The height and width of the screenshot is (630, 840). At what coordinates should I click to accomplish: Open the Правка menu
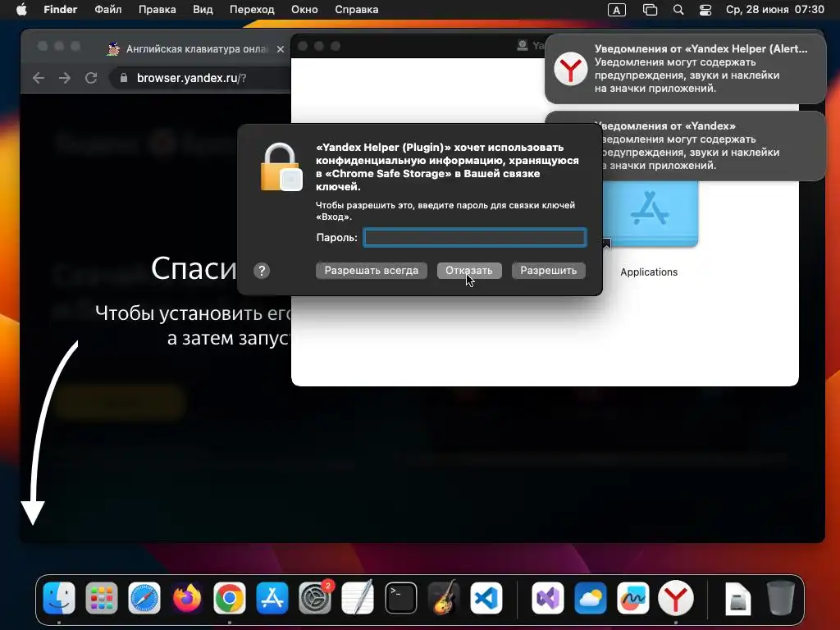(157, 10)
